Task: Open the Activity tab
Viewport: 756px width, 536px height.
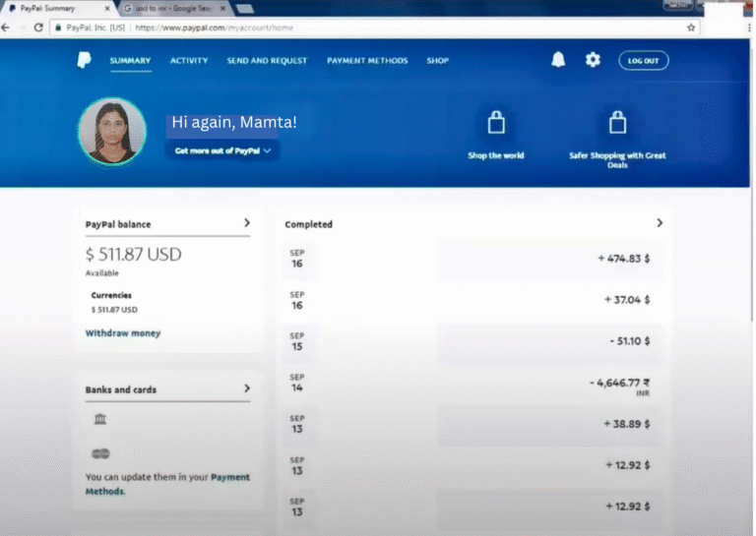Action: click(x=189, y=61)
